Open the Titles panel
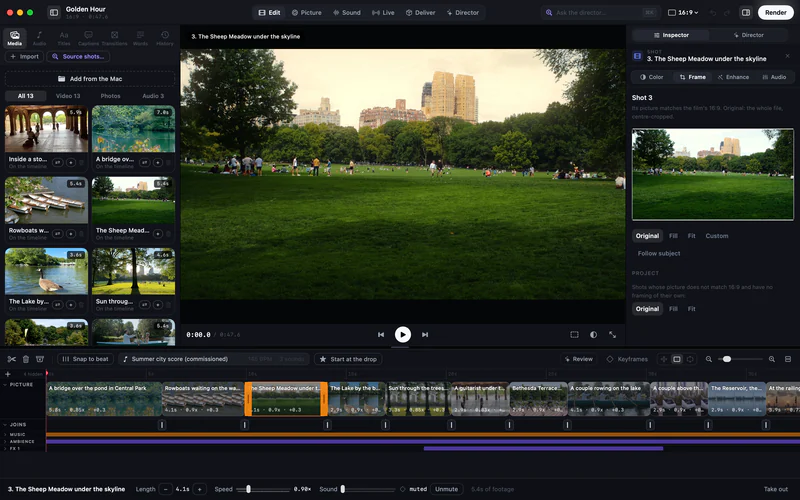 coord(64,38)
